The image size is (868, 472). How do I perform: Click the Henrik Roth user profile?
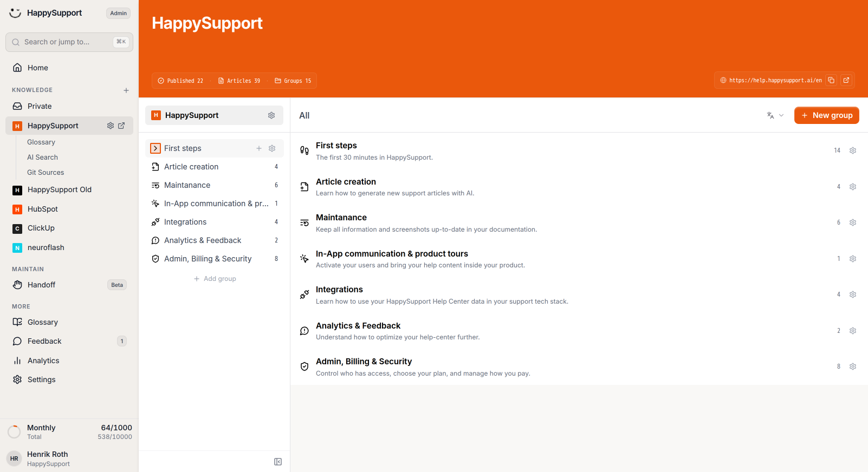coord(69,458)
